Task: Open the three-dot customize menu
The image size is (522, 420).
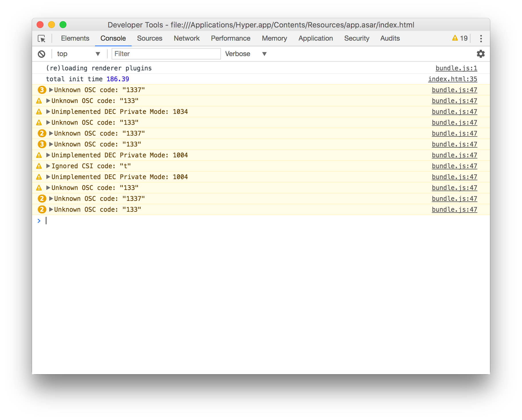Action: (x=481, y=39)
